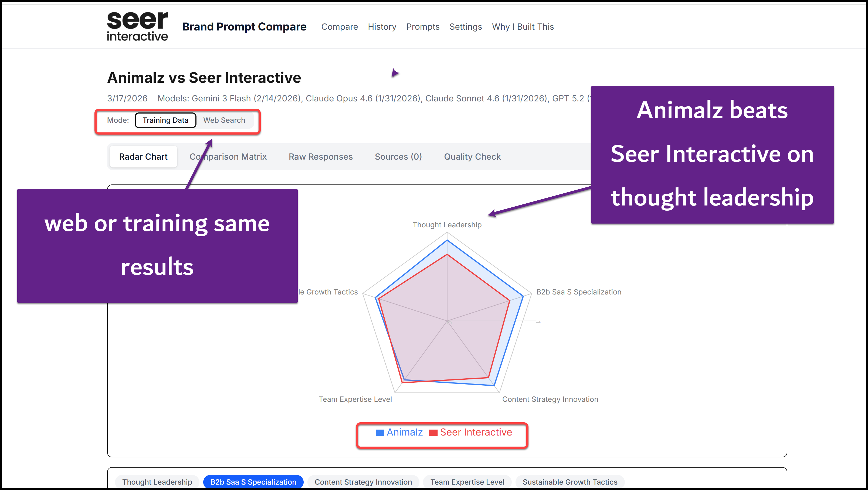
Task: Choose the Team Expertise Level chip
Action: 467,482
